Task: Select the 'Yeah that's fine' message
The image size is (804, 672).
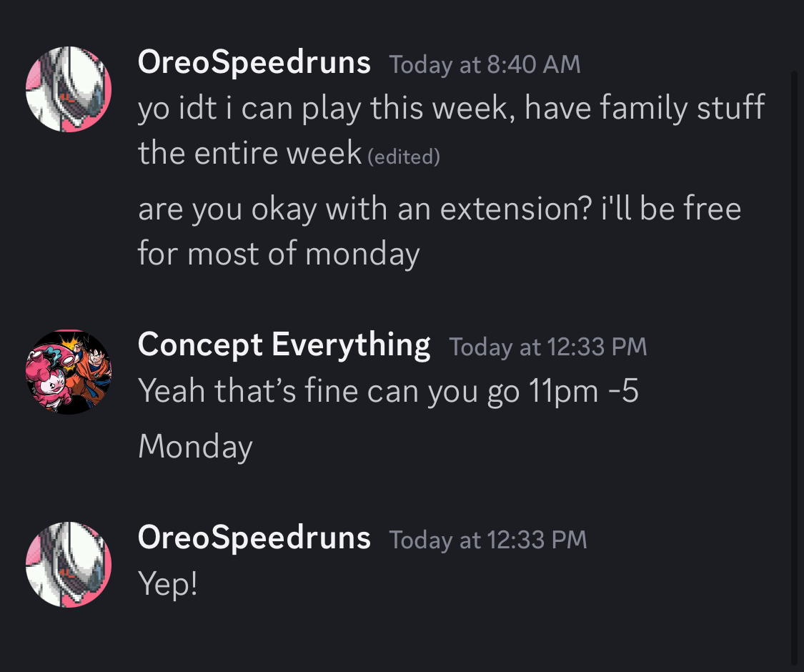Action: click(x=388, y=391)
